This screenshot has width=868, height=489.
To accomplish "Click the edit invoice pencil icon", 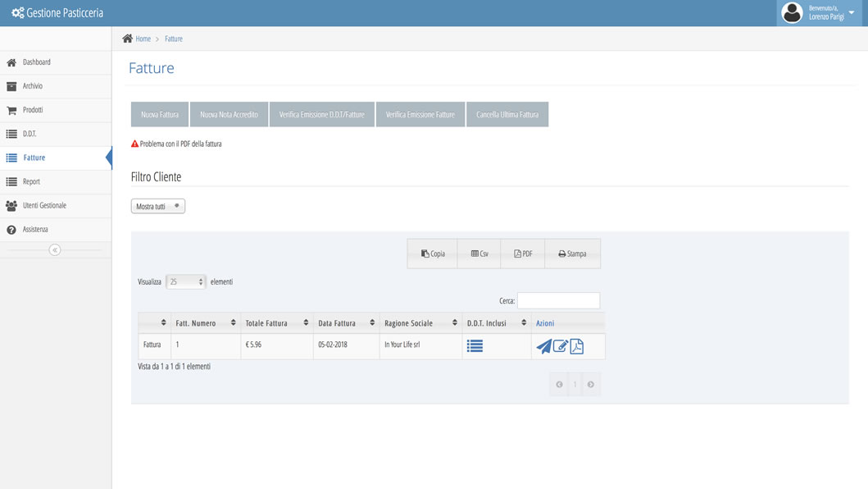I will point(561,346).
